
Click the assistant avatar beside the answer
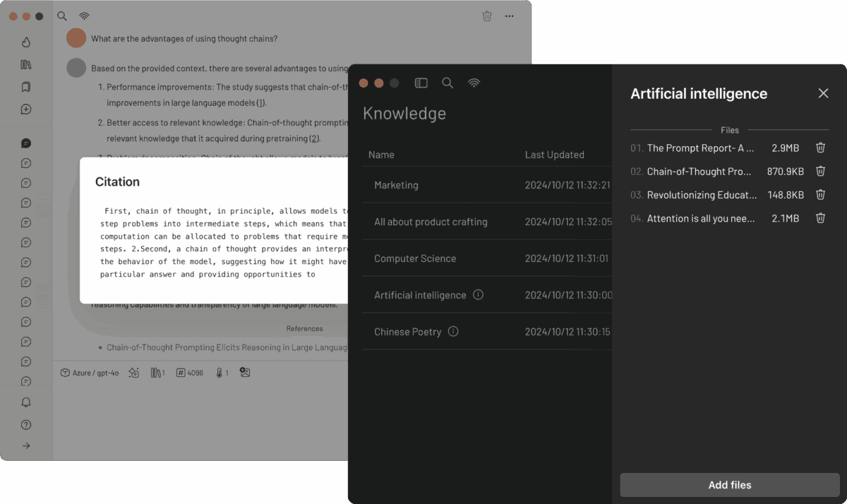click(76, 68)
